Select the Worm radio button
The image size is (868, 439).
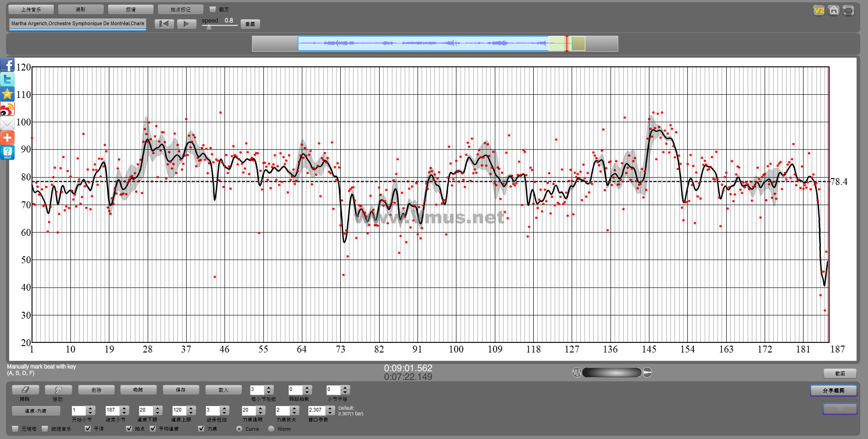pyautogui.click(x=271, y=428)
